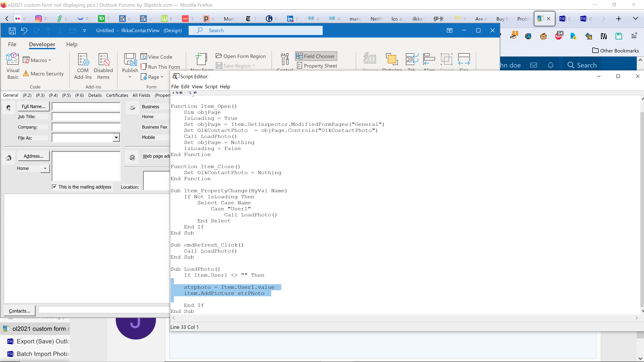Open COM Add-Ins dialog

(83, 66)
